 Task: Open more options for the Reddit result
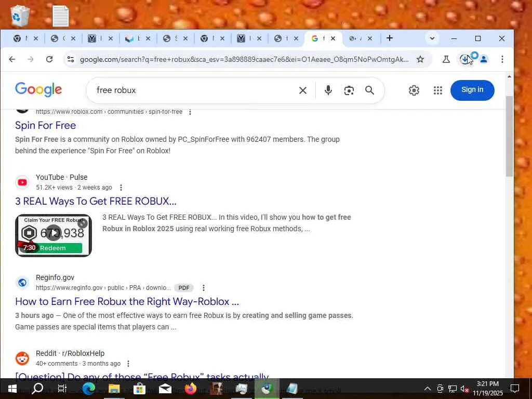point(128,363)
